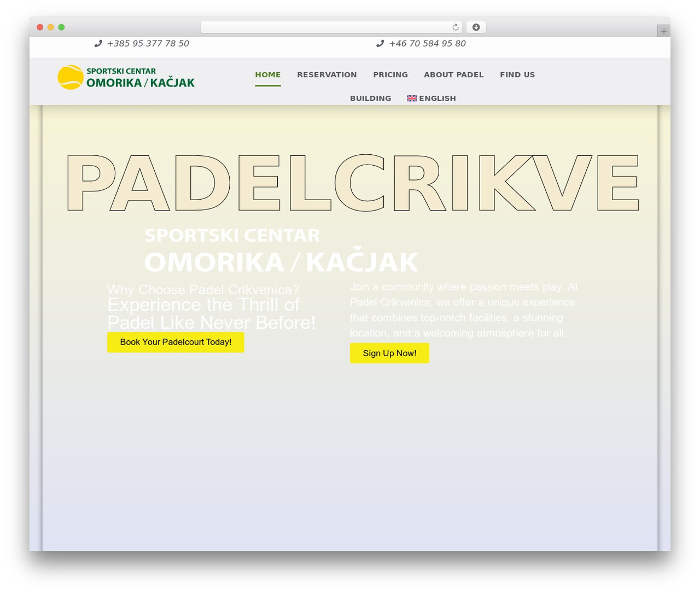Click the yellow tennis ball logo

71,77
